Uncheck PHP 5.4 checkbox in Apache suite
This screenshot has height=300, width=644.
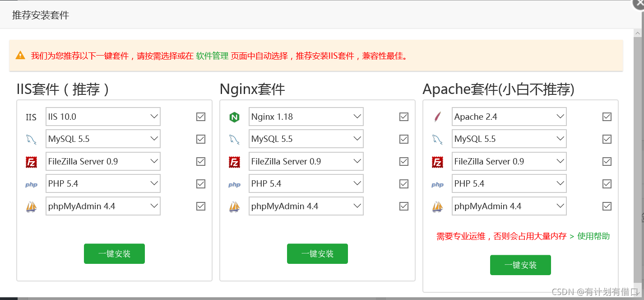click(607, 184)
